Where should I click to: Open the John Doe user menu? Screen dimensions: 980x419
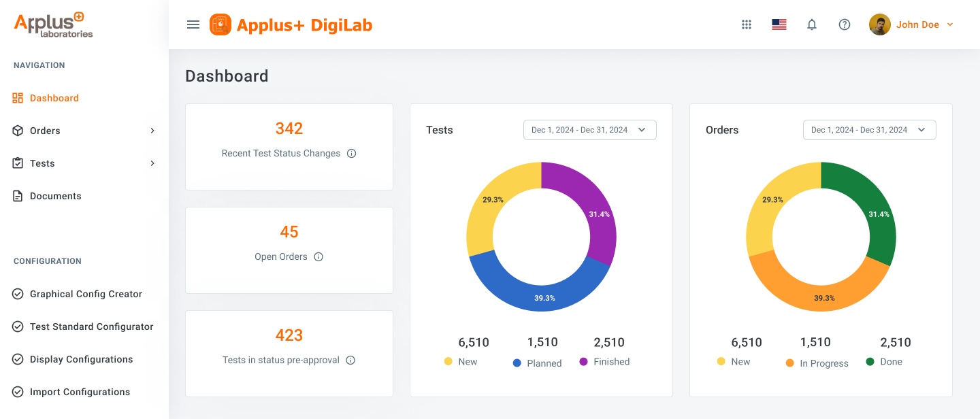pyautogui.click(x=912, y=24)
